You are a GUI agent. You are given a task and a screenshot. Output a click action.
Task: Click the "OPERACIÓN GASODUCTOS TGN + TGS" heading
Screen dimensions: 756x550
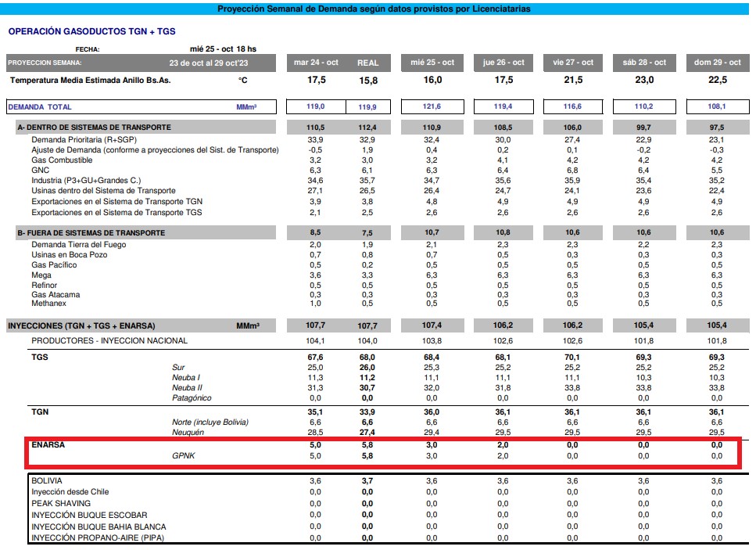click(91, 31)
